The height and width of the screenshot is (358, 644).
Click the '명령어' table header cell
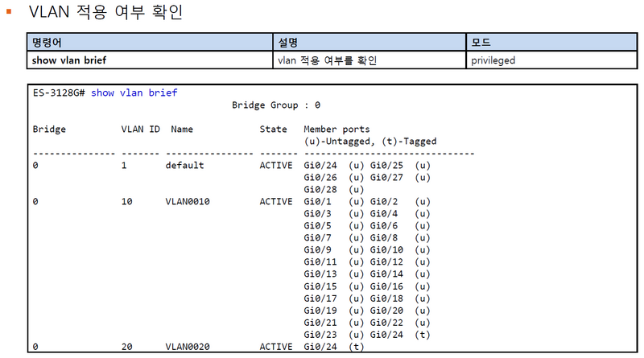click(150, 43)
